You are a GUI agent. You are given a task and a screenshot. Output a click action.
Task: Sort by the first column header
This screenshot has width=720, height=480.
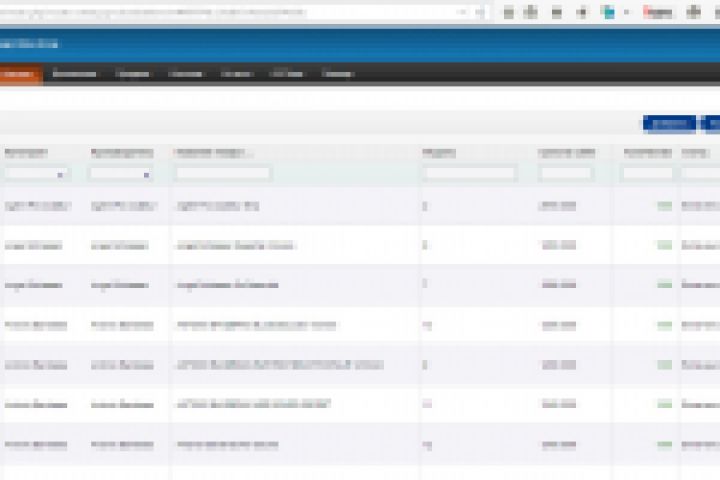coord(26,152)
